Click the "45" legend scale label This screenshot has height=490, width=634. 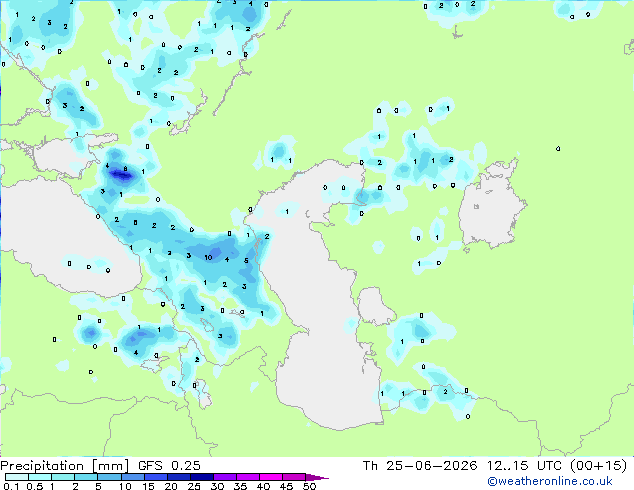tap(286, 486)
